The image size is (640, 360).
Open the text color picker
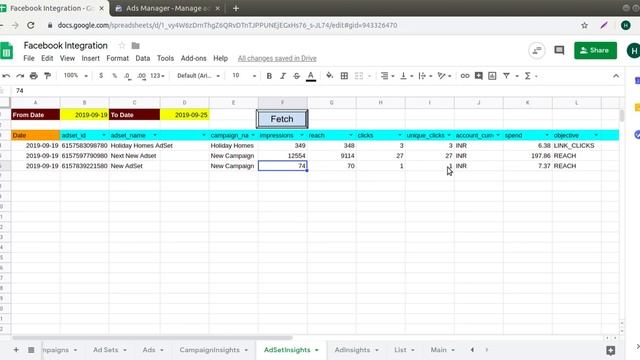coord(311,76)
